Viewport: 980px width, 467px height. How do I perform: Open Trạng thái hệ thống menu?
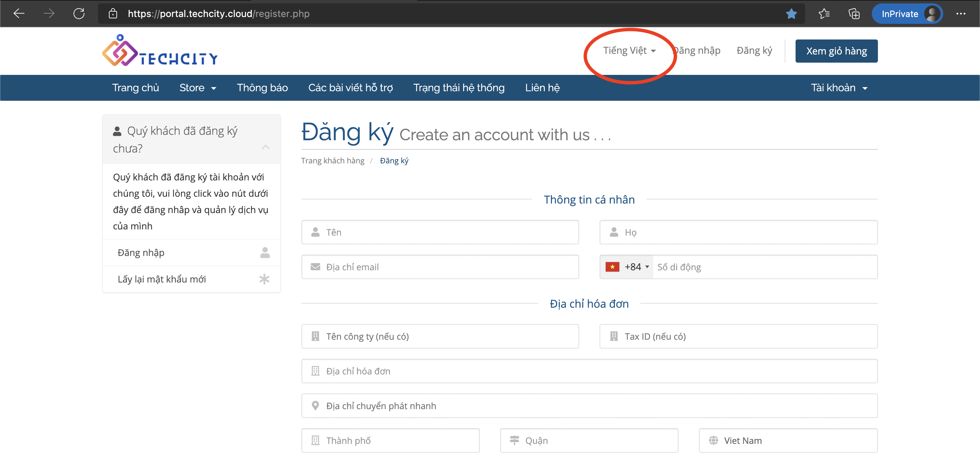click(459, 87)
